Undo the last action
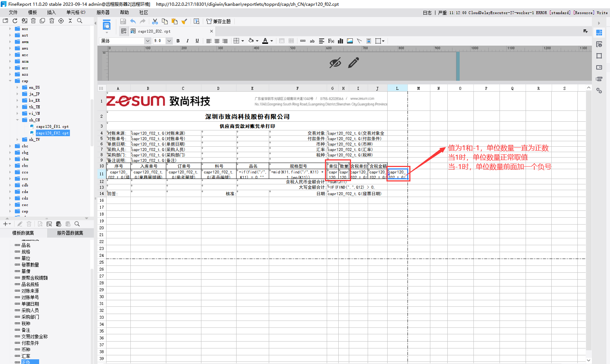Viewport: 610px width, 364px height. (x=133, y=21)
